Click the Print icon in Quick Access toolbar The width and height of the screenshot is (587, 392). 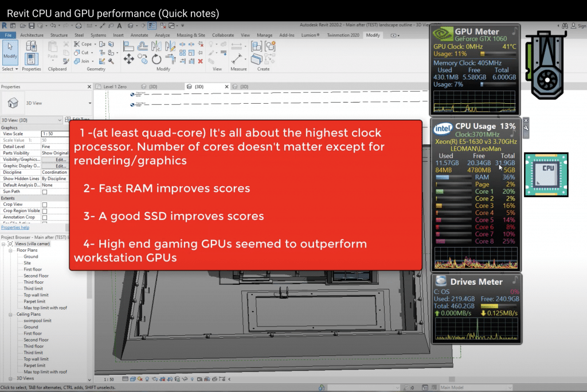[79, 25]
